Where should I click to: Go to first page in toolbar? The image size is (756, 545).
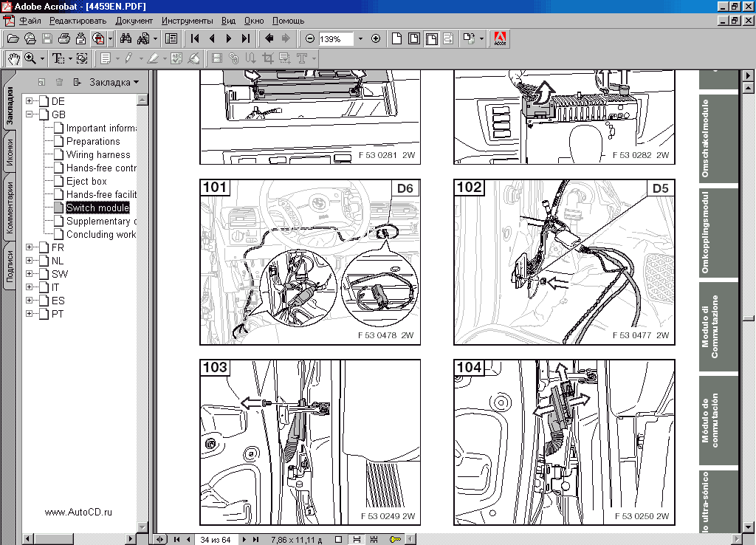tap(195, 38)
